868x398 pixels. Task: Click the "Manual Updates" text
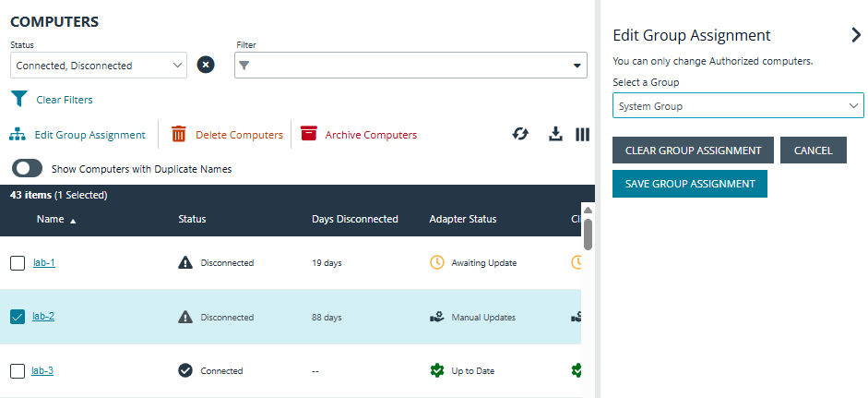coord(483,318)
